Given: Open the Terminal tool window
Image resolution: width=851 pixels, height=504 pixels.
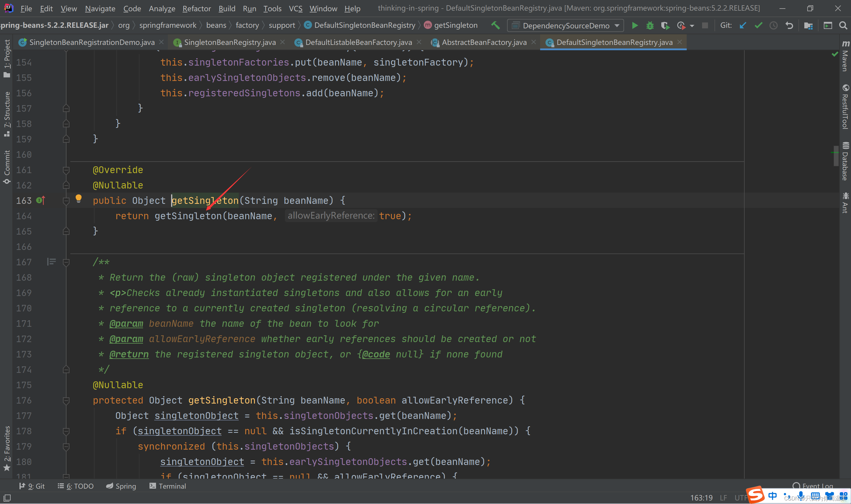Looking at the screenshot, I should pos(168,486).
